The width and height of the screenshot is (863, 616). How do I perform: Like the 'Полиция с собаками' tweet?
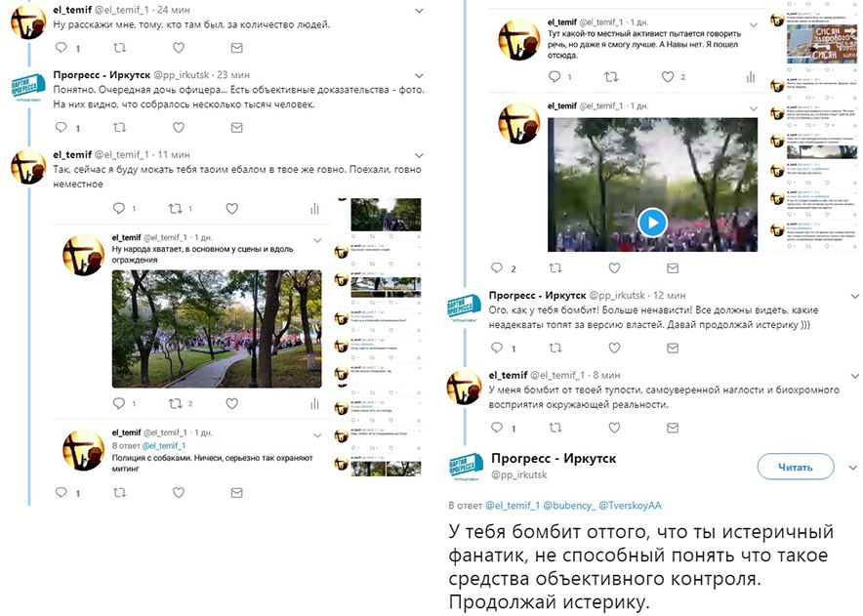179,493
